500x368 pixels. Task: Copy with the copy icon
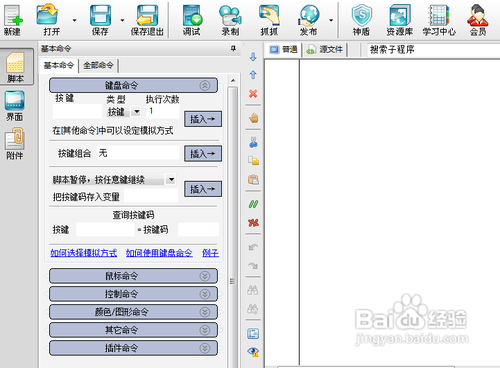pos(253,161)
